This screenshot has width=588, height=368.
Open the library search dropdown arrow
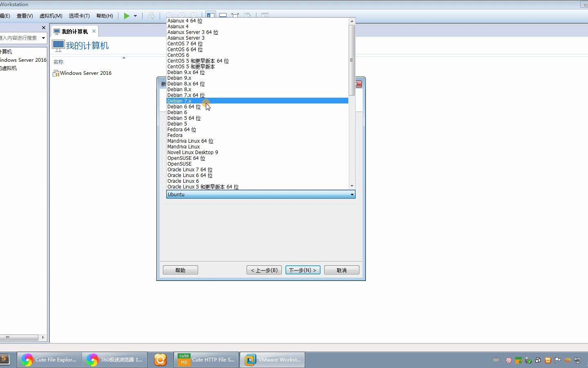43,38
